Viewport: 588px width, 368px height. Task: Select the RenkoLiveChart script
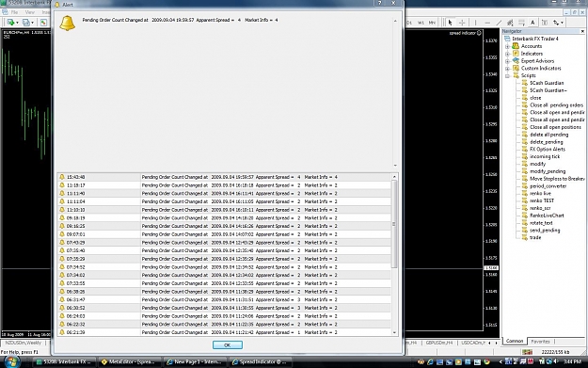click(547, 216)
